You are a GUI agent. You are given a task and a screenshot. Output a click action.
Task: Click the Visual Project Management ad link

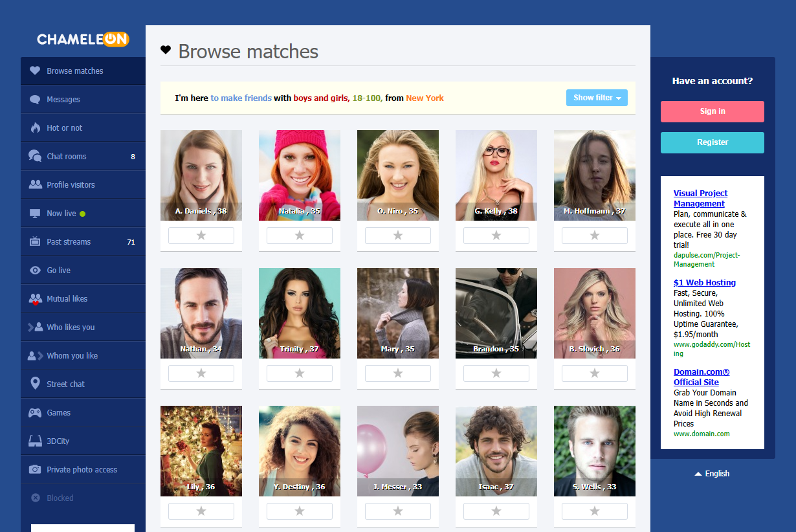[x=700, y=198]
